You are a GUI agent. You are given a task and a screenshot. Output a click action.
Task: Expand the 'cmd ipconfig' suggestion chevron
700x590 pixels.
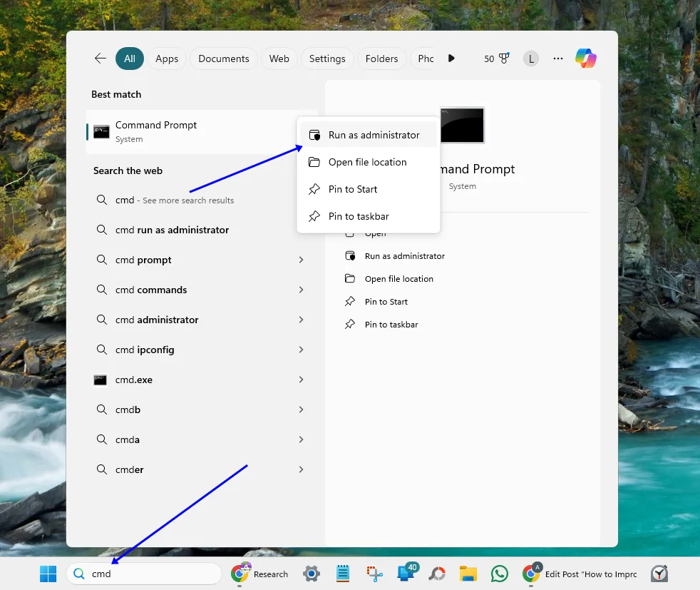pyautogui.click(x=301, y=350)
